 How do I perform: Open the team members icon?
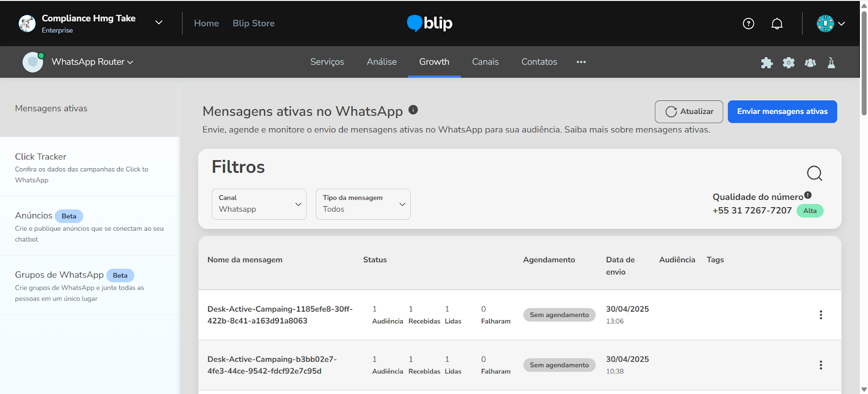click(x=810, y=62)
